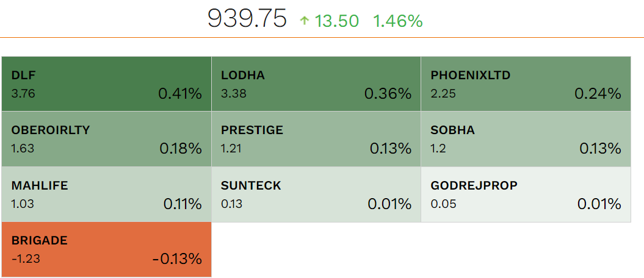644x278 pixels.
Task: Click the 1.46% change percentage
Action: pyautogui.click(x=397, y=21)
